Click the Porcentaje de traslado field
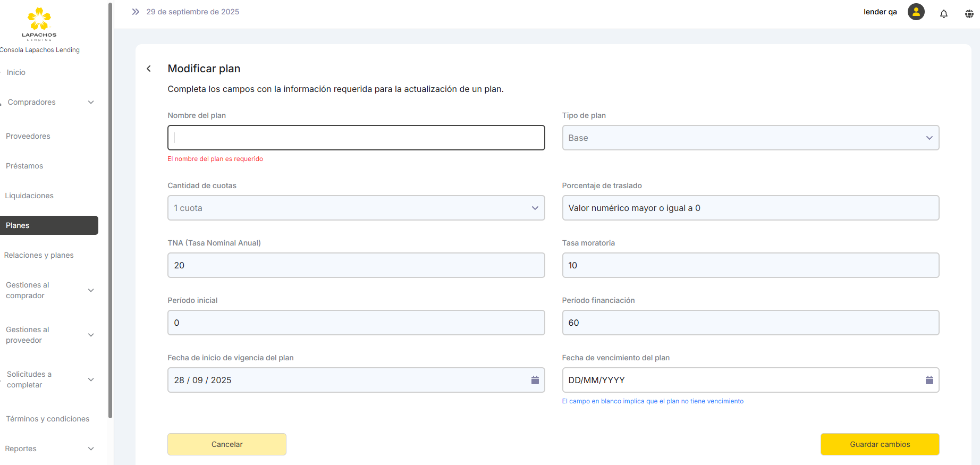The height and width of the screenshot is (465, 980). [750, 208]
